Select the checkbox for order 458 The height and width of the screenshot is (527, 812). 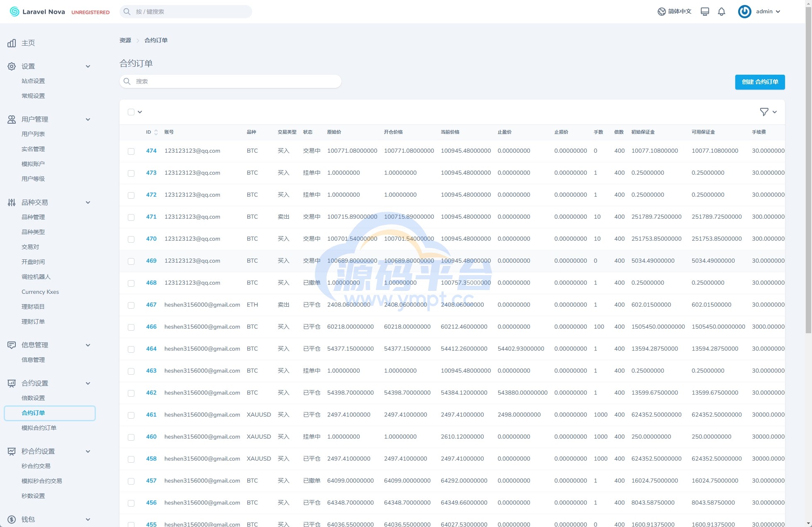point(131,459)
